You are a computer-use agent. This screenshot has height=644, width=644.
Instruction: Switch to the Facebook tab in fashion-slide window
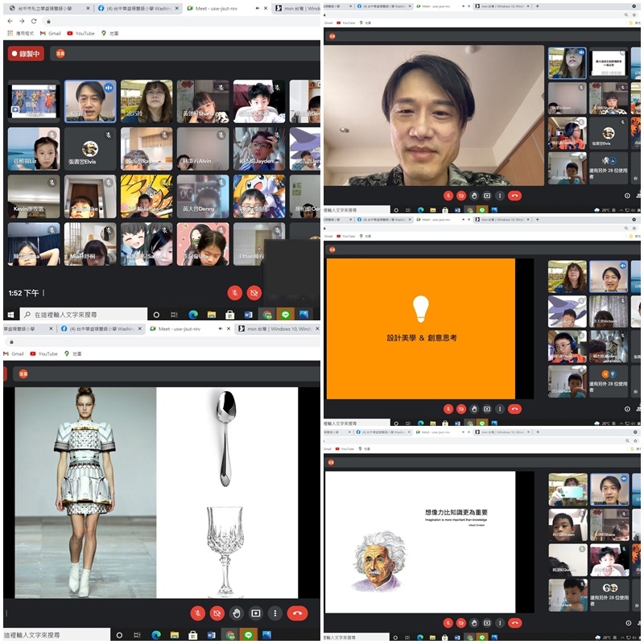[101, 328]
